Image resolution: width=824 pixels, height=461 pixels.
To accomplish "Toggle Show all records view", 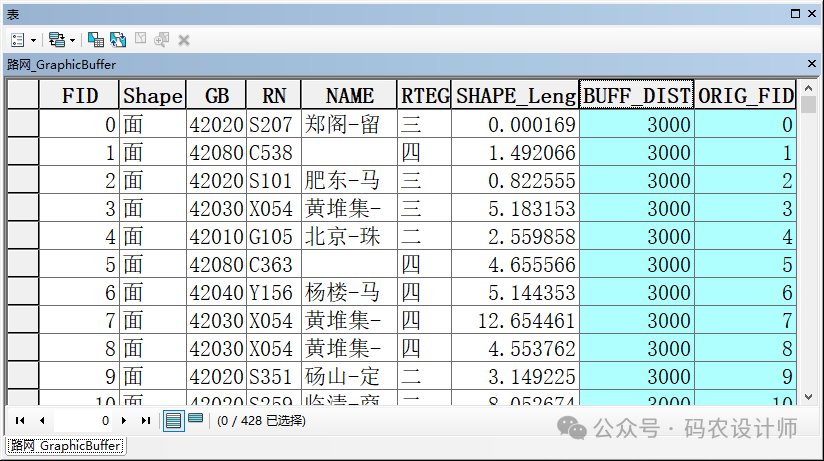I will pos(173,420).
